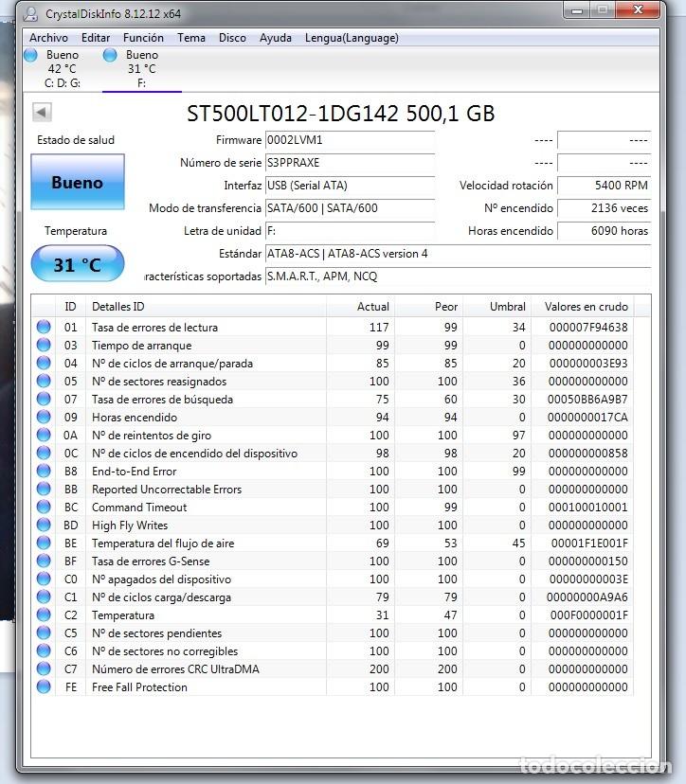Viewport: 686px width, 784px height.
Task: Click status orb of row 04 ciclos de arranque/parada
Action: (x=44, y=363)
